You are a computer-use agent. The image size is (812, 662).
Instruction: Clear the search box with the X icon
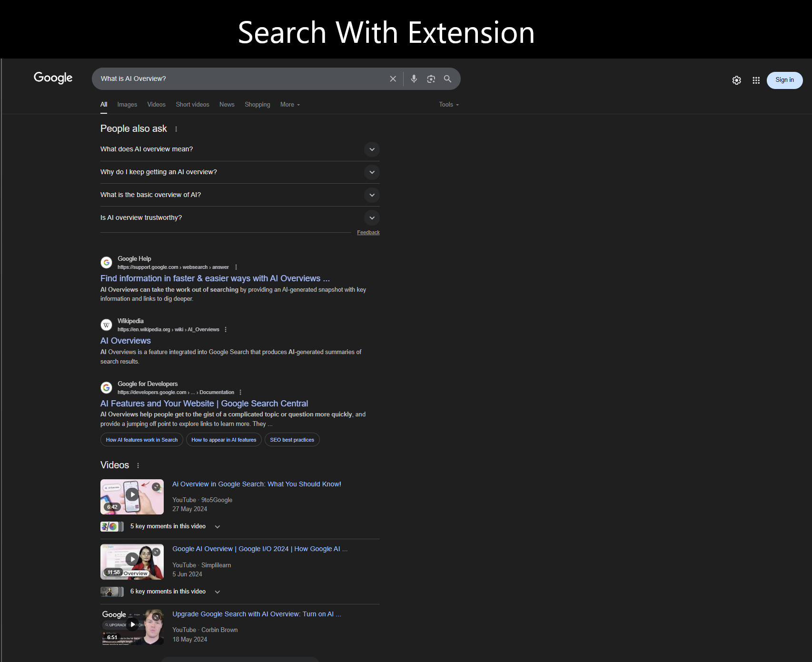coord(393,79)
